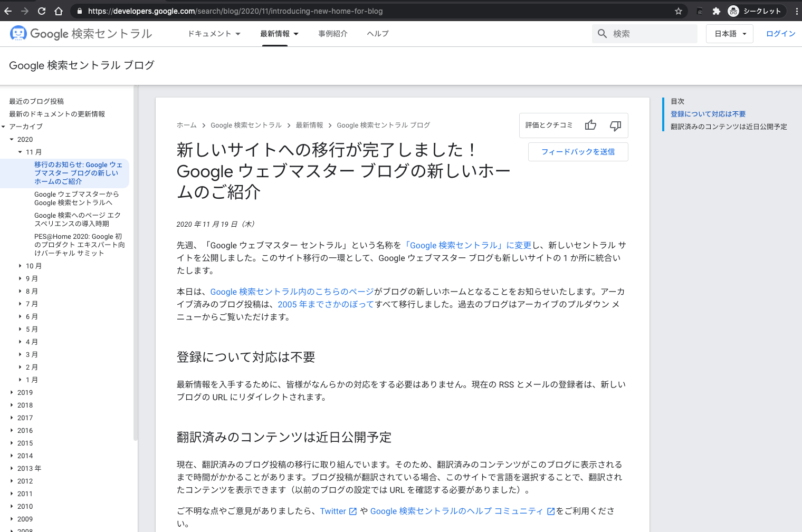Reload the page with the refresh icon

coord(42,11)
